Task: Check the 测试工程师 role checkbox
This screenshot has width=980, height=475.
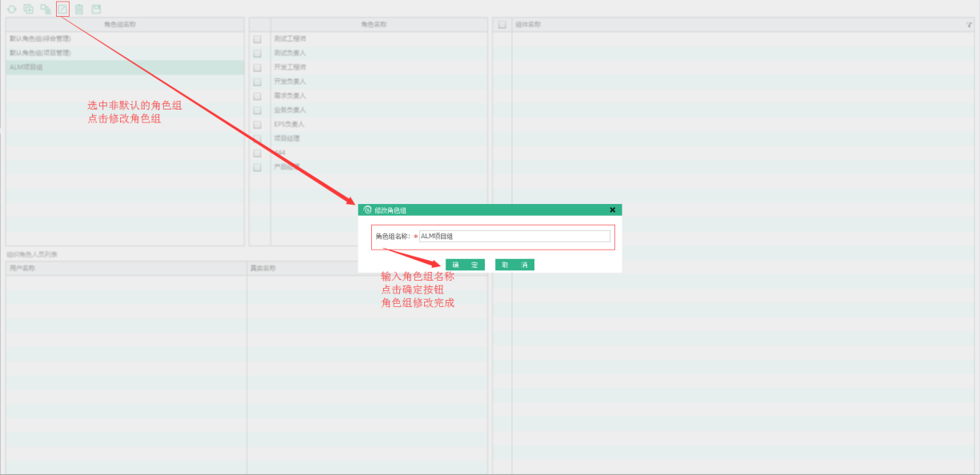Action: tap(258, 39)
